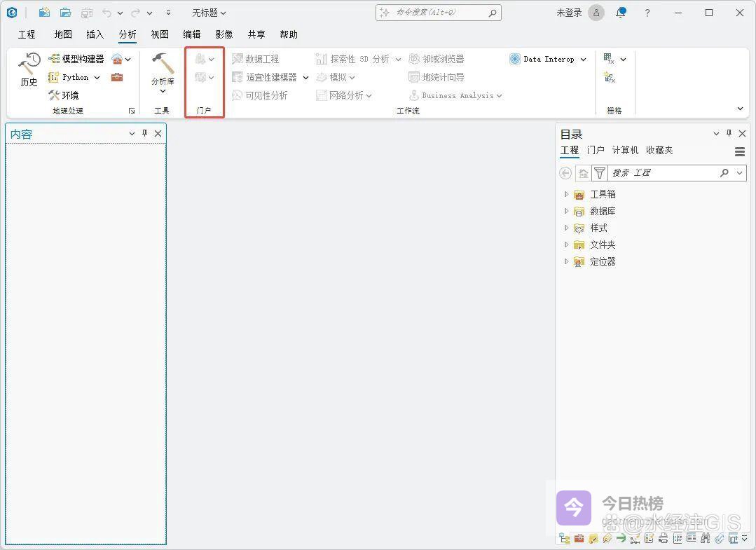This screenshot has height=550, width=756.
Task: Click the 未登录 sign-in status
Action: click(x=569, y=13)
